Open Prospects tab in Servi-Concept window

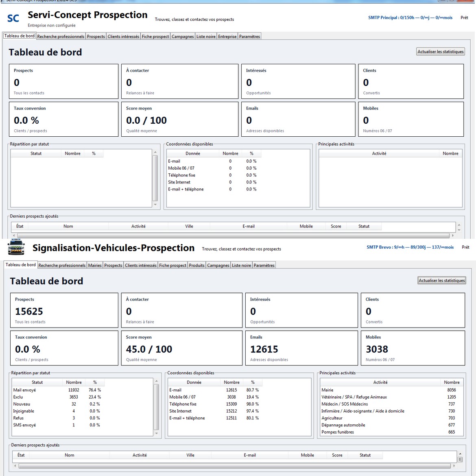coord(96,37)
